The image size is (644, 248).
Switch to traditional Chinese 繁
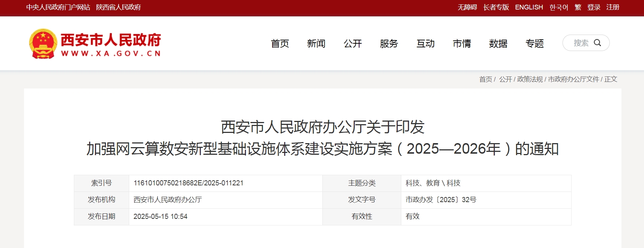(578, 7)
